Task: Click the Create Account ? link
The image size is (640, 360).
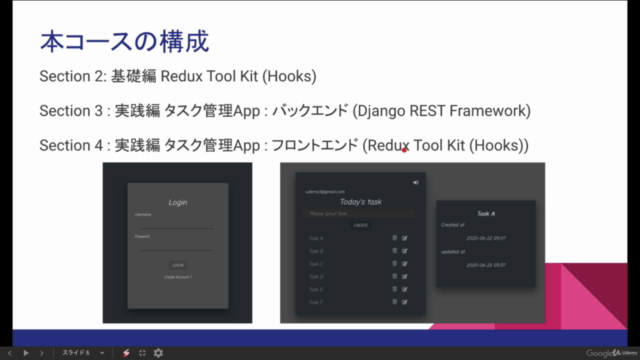Action: (178, 277)
